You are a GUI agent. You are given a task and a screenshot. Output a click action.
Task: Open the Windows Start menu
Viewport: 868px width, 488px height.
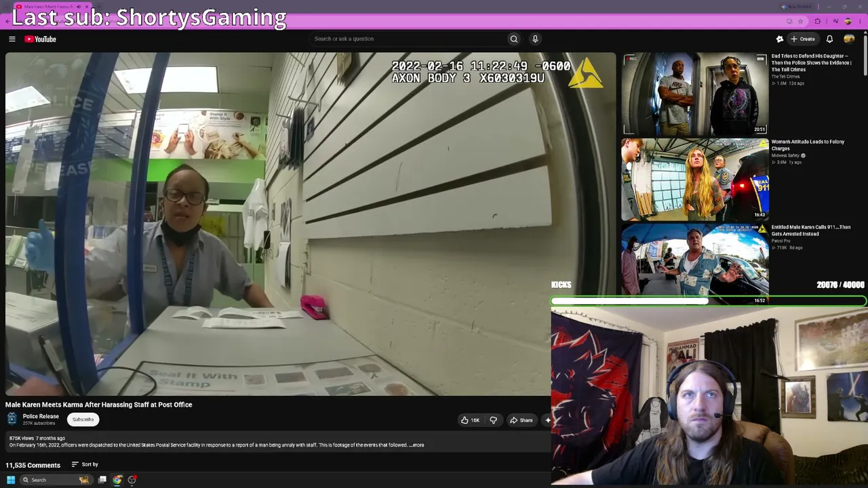(x=11, y=480)
